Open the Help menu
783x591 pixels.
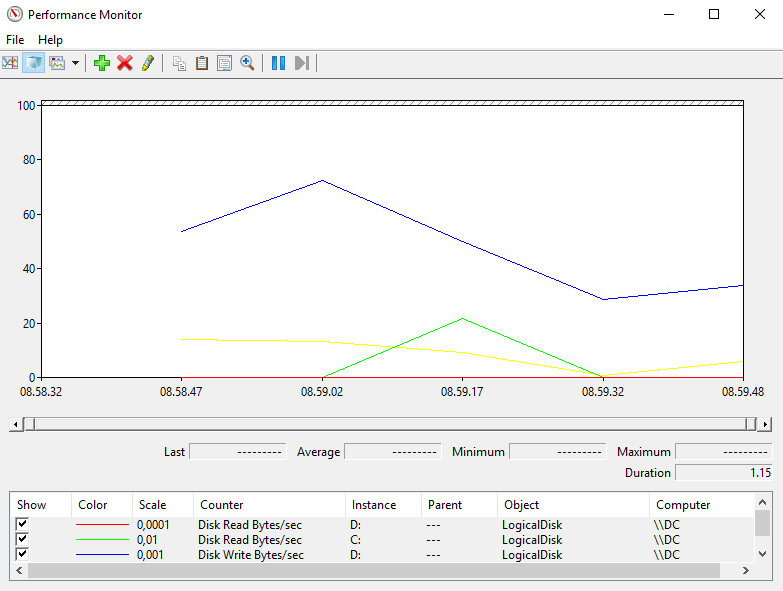click(x=50, y=40)
